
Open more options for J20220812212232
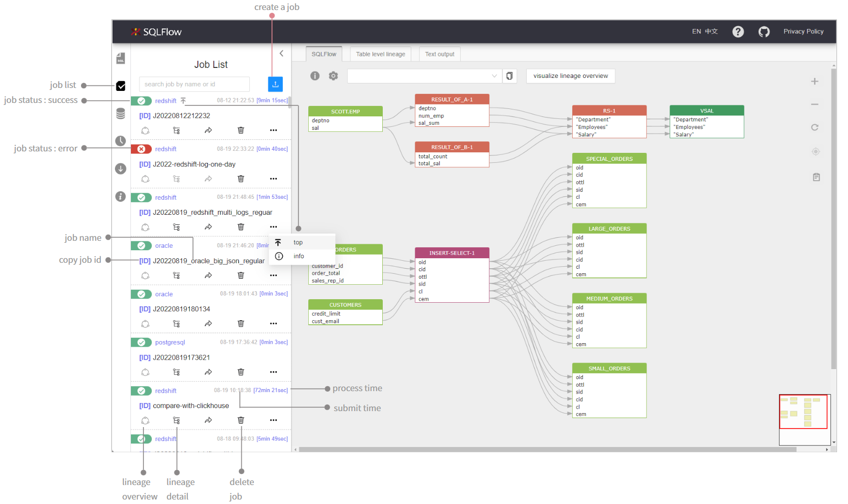[x=273, y=130]
